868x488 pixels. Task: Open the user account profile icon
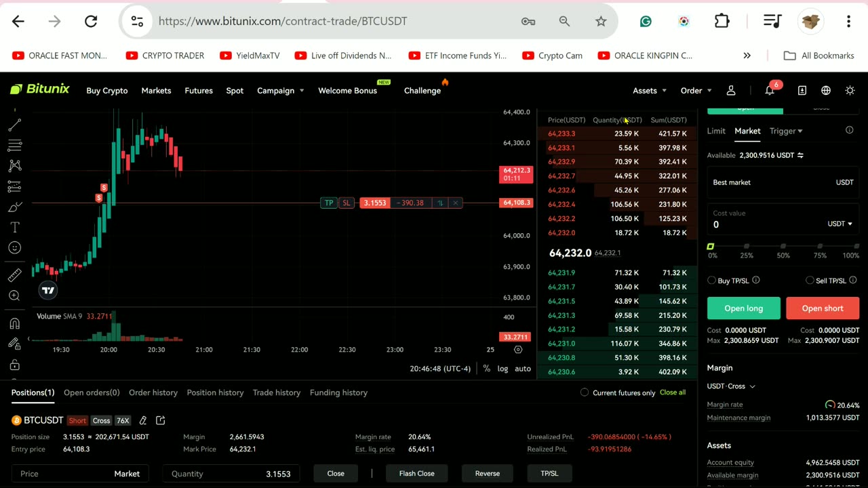pyautogui.click(x=731, y=90)
